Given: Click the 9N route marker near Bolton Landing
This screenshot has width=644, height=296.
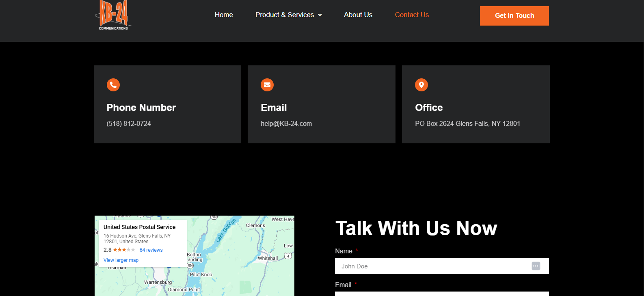Looking at the screenshot, I should point(190,265).
